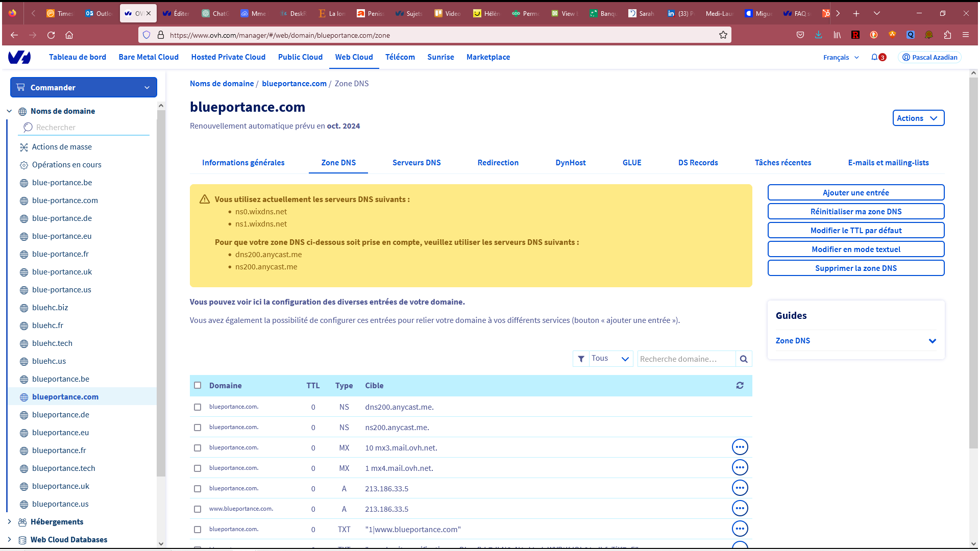Expand the Zone DNS guide

click(856, 341)
